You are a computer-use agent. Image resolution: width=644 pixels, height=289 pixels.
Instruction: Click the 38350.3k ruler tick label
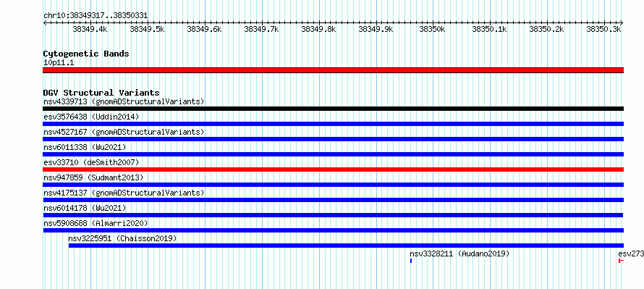pyautogui.click(x=603, y=29)
